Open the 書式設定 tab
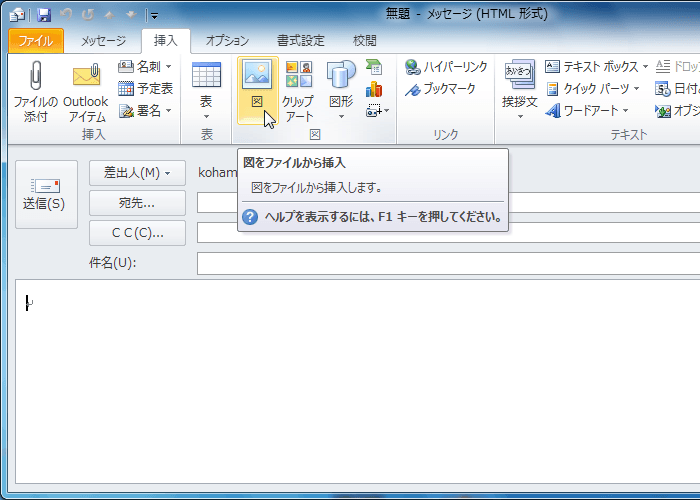700x500 pixels. (300, 41)
